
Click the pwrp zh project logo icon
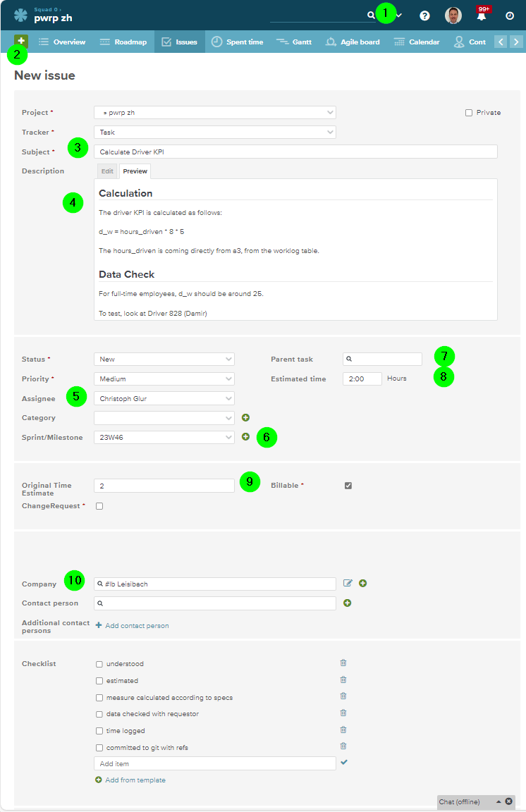click(20, 15)
